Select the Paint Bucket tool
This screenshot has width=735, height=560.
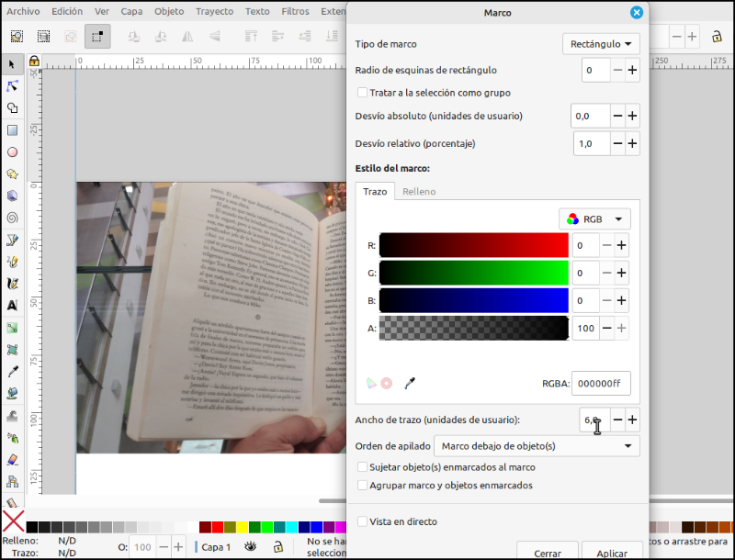pos(12,393)
